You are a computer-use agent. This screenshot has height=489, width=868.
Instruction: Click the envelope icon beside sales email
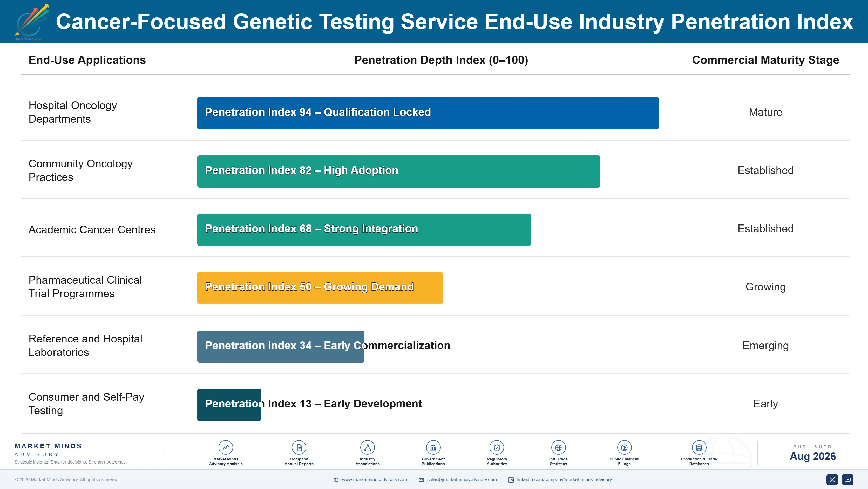pyautogui.click(x=421, y=480)
